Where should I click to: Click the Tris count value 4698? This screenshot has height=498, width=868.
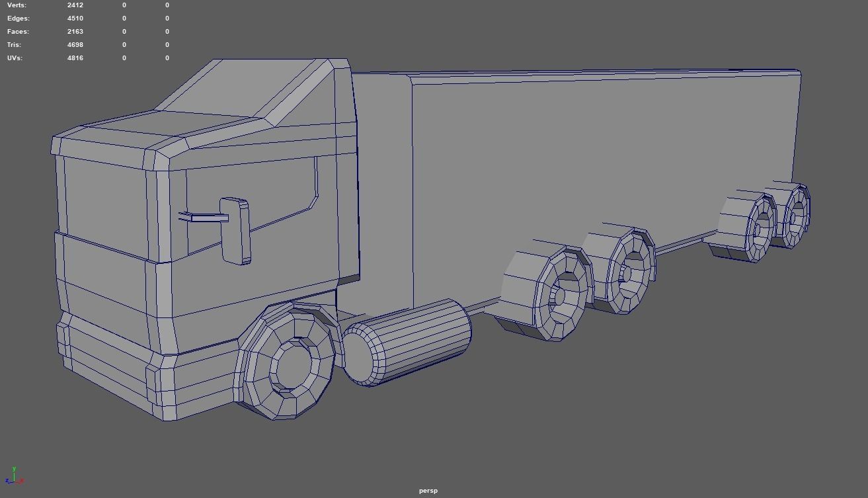(75, 44)
